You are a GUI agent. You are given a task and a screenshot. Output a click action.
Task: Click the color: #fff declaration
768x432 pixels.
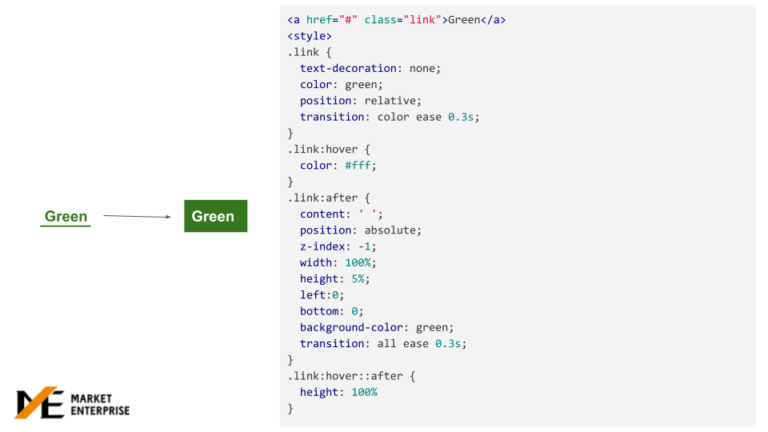coord(338,165)
